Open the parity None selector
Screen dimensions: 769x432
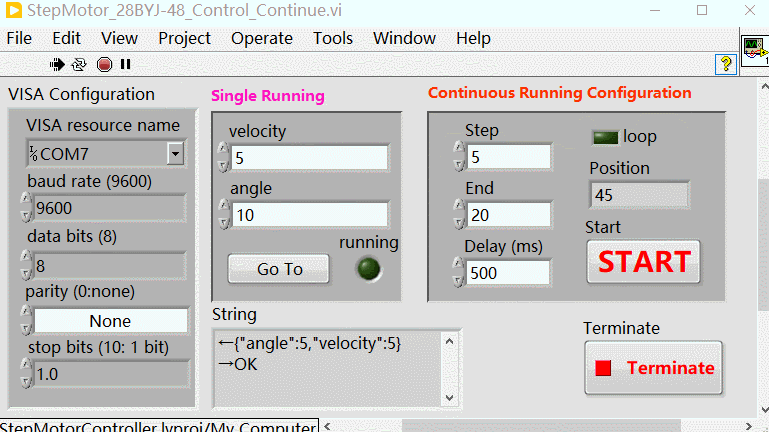110,321
